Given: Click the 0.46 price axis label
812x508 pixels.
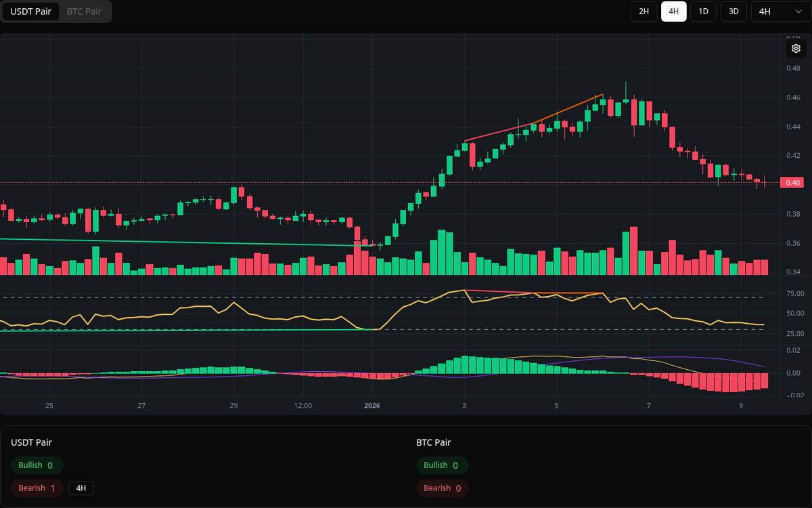Looking at the screenshot, I should click(x=793, y=98).
